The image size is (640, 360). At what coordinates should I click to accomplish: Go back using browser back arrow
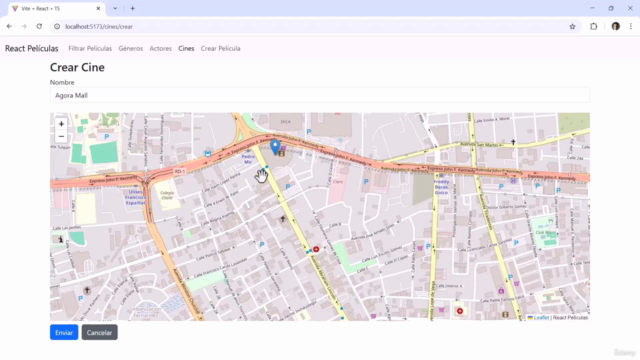[x=9, y=27]
